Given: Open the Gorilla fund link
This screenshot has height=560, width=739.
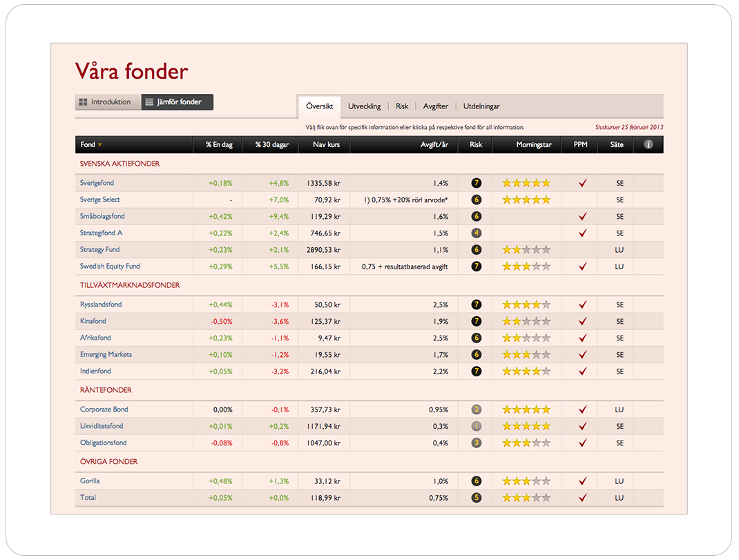Looking at the screenshot, I should (x=90, y=481).
